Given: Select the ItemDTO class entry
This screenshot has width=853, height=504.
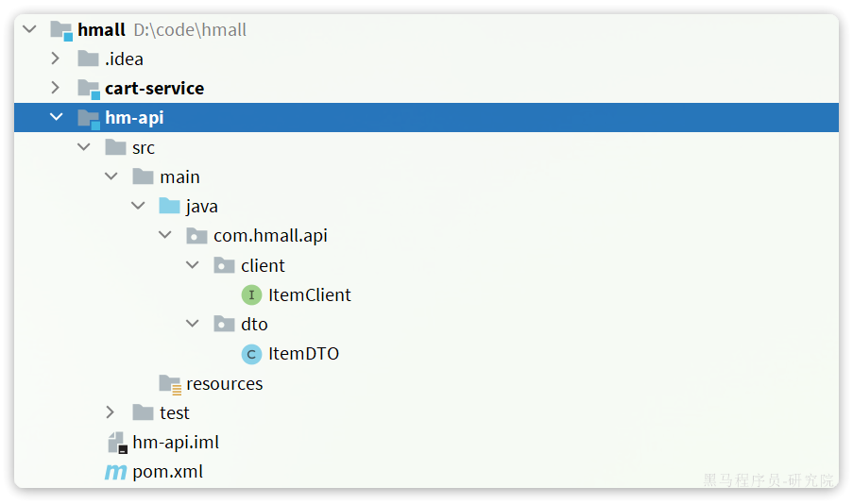Looking at the screenshot, I should pyautogui.click(x=303, y=354).
